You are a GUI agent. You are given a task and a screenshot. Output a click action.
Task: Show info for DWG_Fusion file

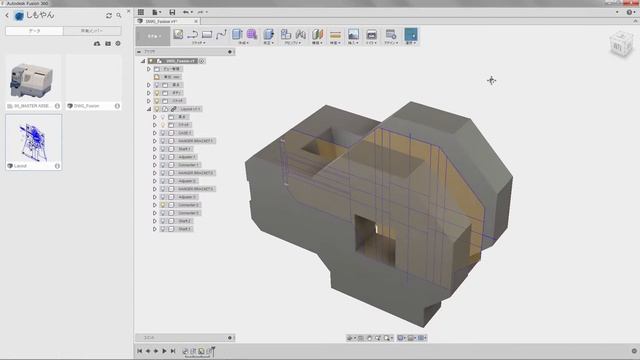pos(117,106)
